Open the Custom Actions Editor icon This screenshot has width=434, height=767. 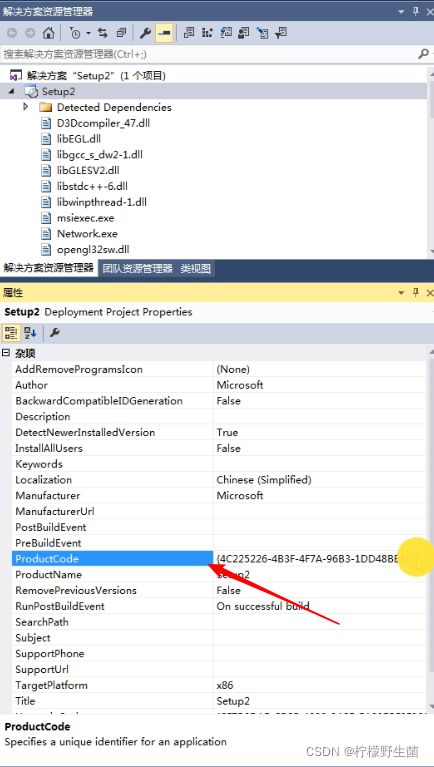(262, 33)
